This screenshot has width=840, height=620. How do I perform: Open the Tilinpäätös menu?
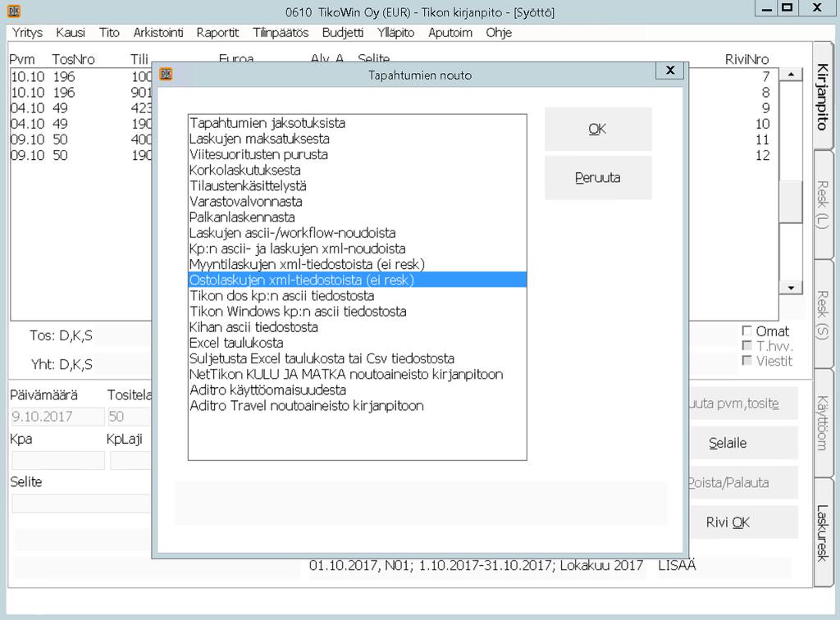click(x=281, y=33)
